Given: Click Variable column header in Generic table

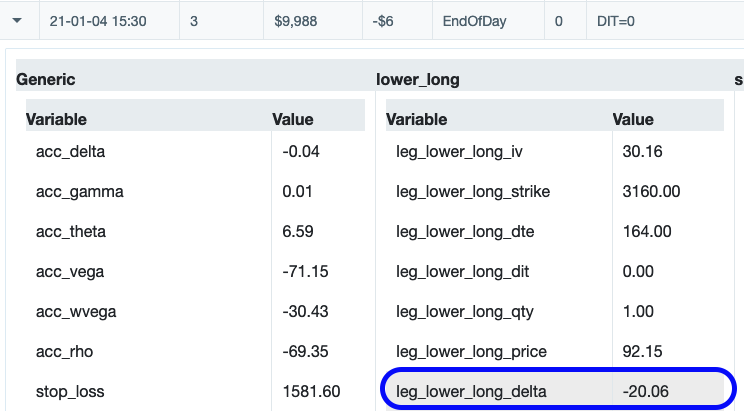Looking at the screenshot, I should (56, 119).
